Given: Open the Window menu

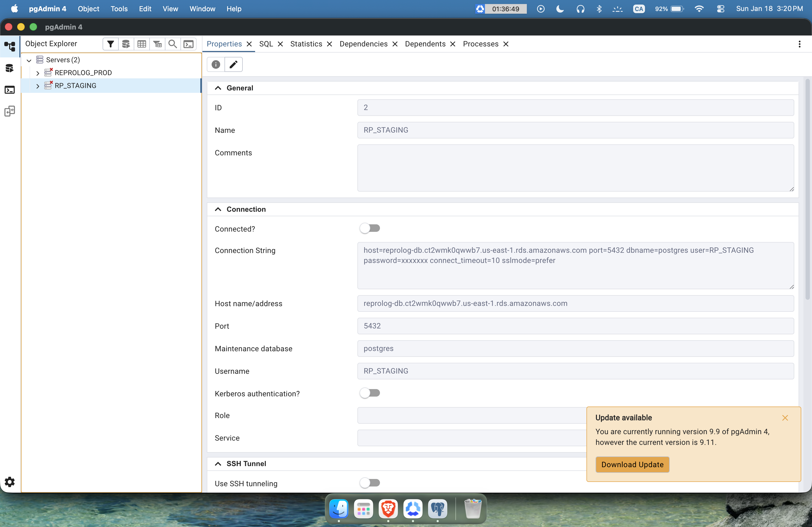Looking at the screenshot, I should (202, 9).
